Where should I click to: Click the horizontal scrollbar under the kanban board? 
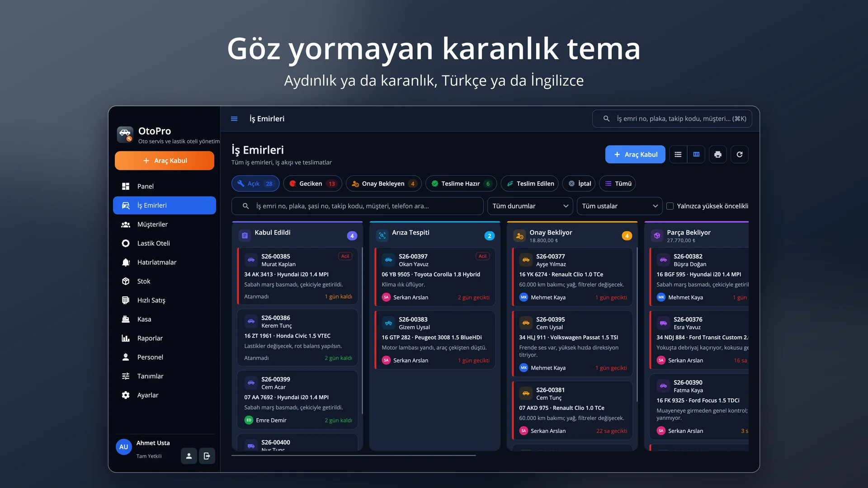[354, 455]
